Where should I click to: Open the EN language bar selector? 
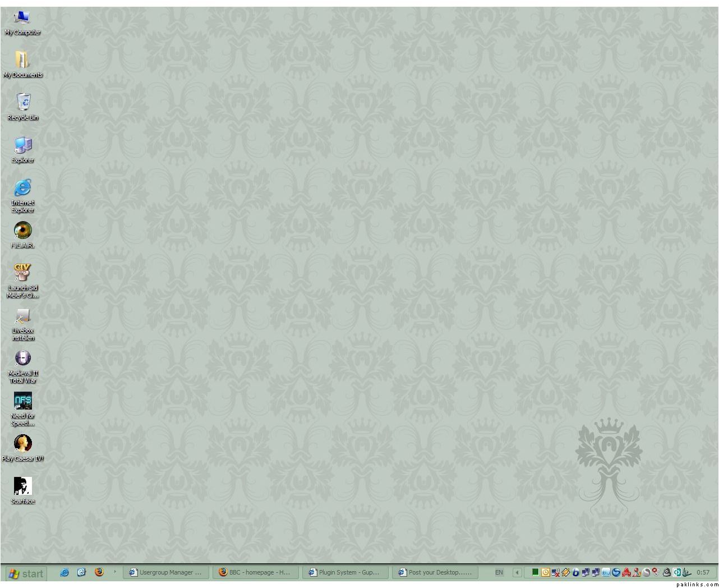tap(499, 573)
